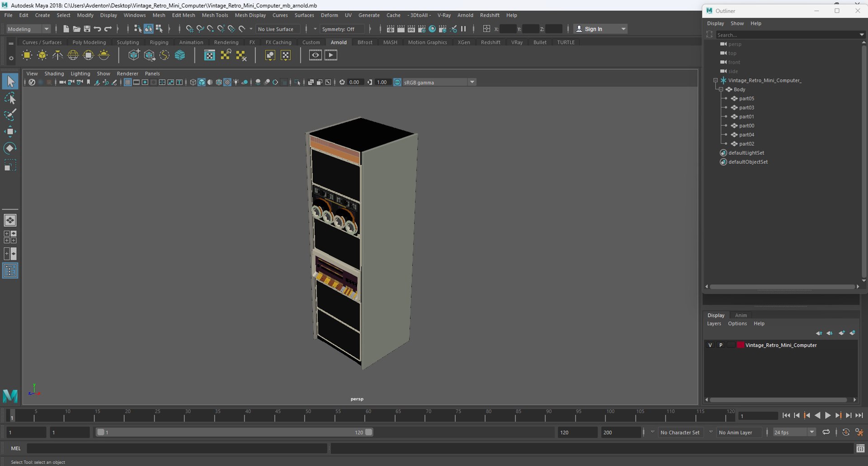Open the sRGB gamma color space dropdown

point(472,82)
